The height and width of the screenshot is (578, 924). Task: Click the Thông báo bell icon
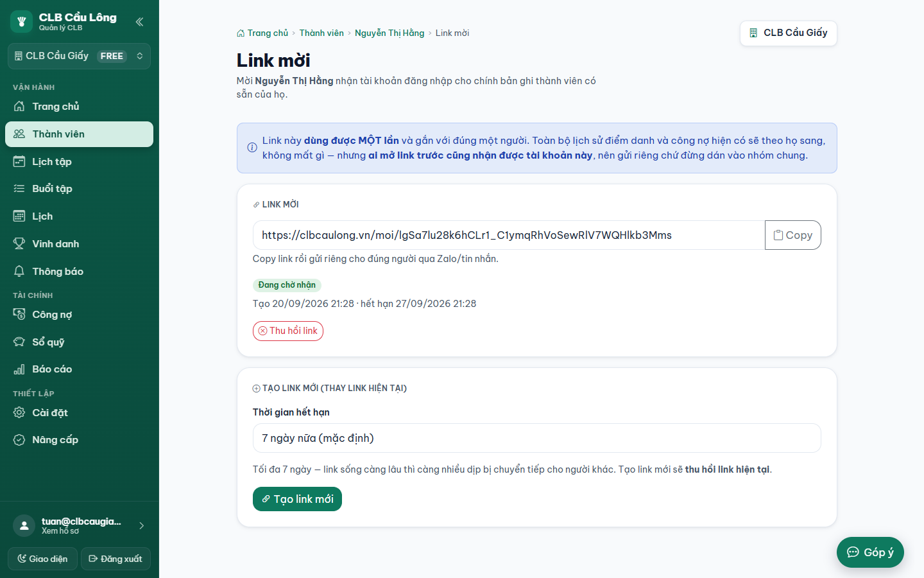pos(19,272)
